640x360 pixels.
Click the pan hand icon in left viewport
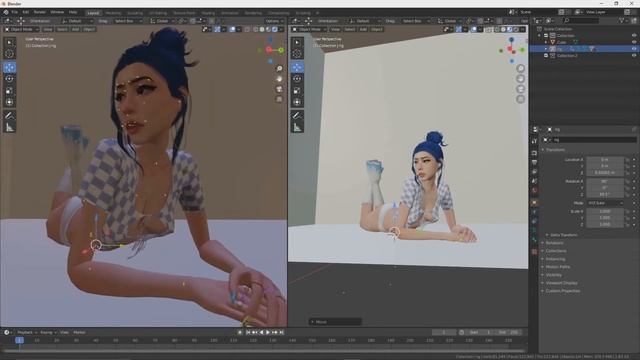(279, 79)
